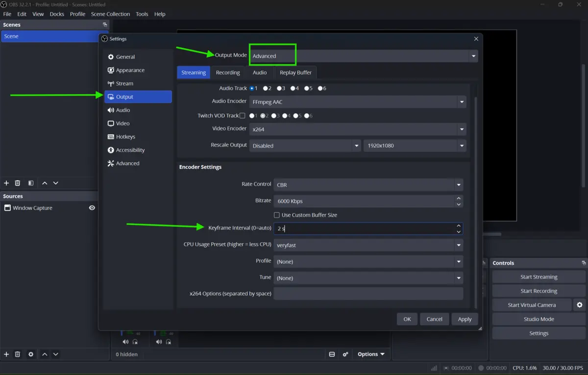The width and height of the screenshot is (588, 375).
Task: Click first mixer channel headphone monitoring icon
Action: 135,342
